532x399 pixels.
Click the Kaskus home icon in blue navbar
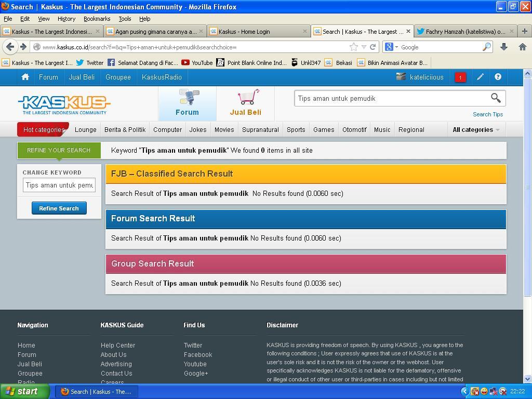click(25, 77)
